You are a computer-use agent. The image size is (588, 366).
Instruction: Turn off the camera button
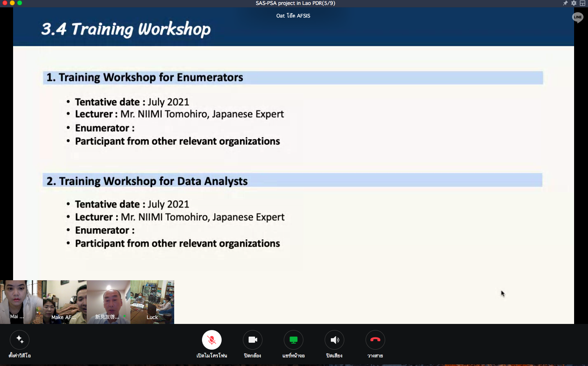(x=253, y=340)
